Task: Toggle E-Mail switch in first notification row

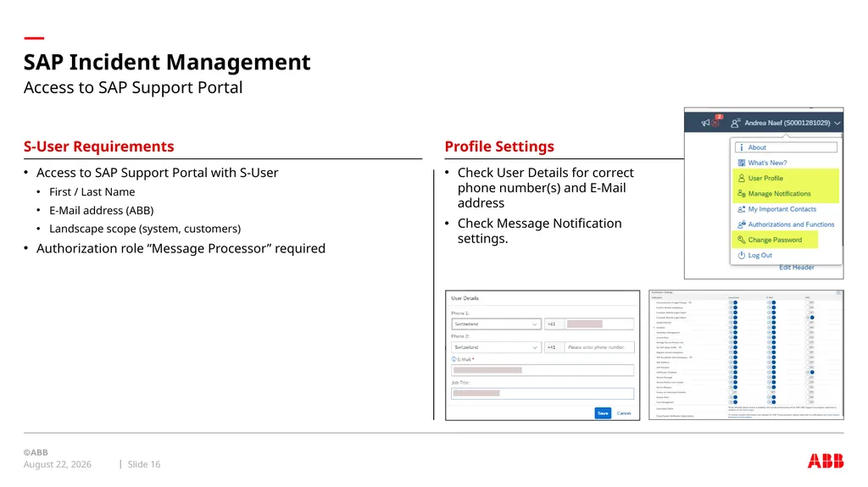Action: pos(771,302)
